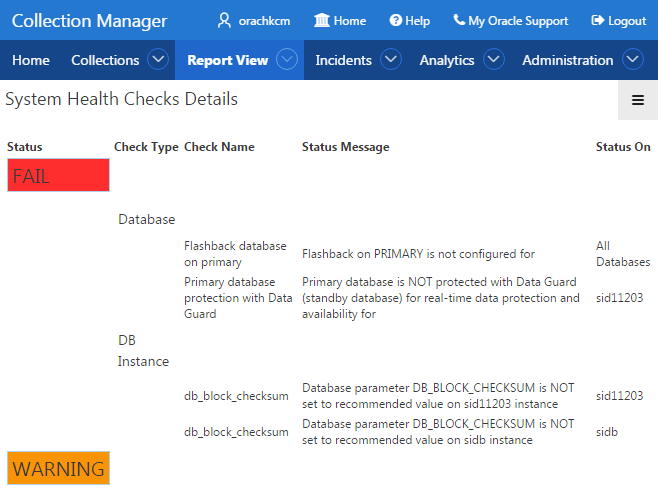This screenshot has height=500, width=658.
Task: Click the Collection Manager title
Action: 89,21
